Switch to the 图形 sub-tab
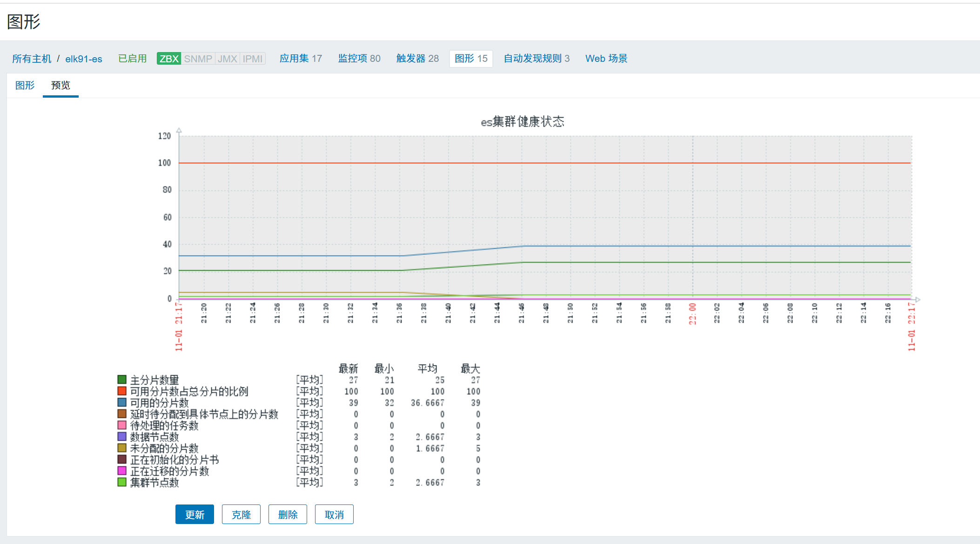980x544 pixels. pyautogui.click(x=25, y=85)
